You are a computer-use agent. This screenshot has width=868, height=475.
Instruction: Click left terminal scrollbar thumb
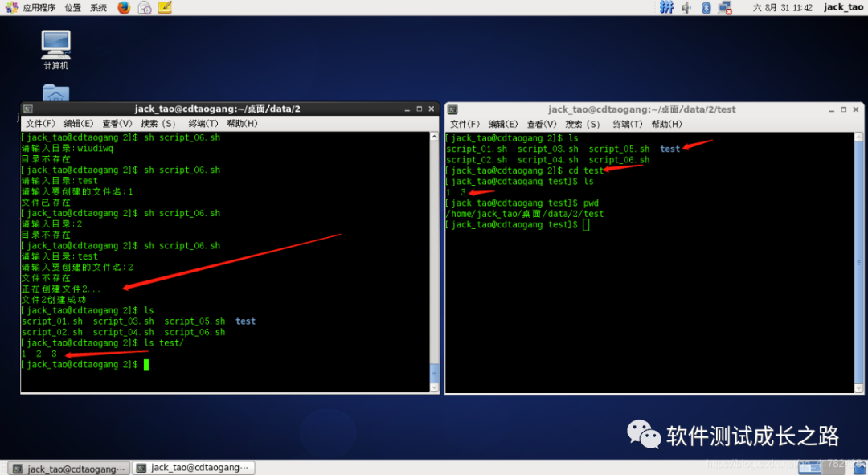pyautogui.click(x=435, y=373)
